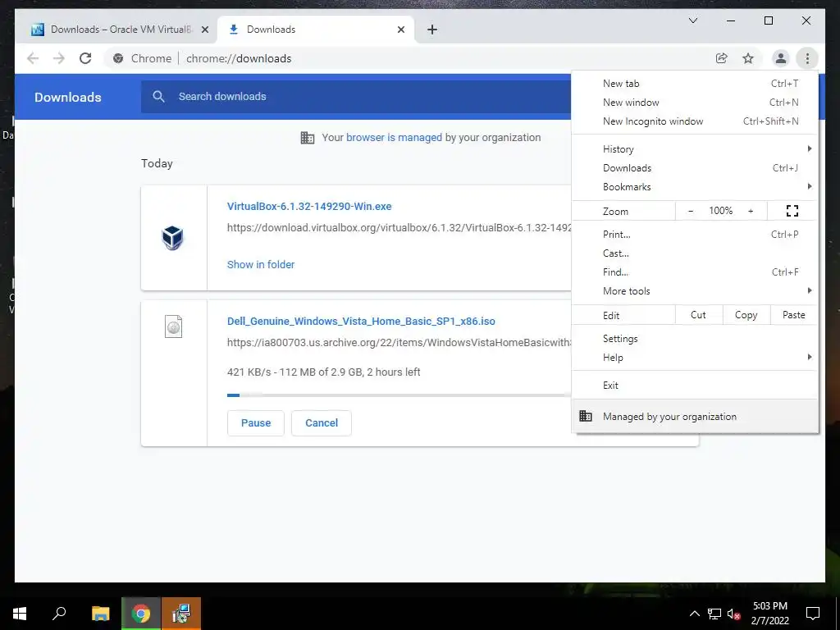The height and width of the screenshot is (630, 840).
Task: Click '421 KB/s - 112 MB of 2.9 GB' status
Action: [x=323, y=372]
